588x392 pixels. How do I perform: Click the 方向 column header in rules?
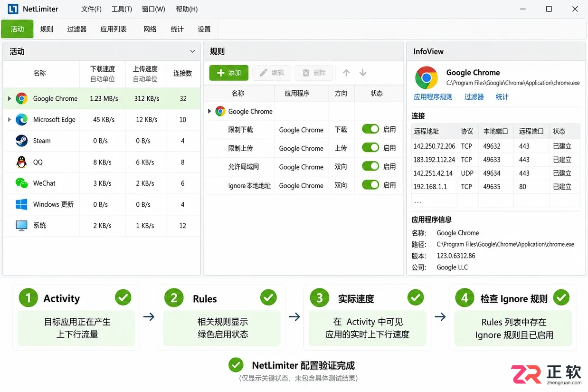coord(341,93)
